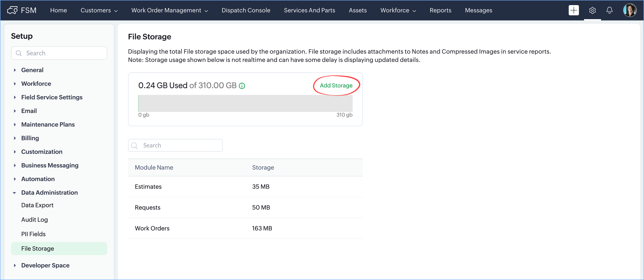Image resolution: width=644 pixels, height=280 pixels.
Task: Open the Customers dropdown menu
Action: pos(99,10)
